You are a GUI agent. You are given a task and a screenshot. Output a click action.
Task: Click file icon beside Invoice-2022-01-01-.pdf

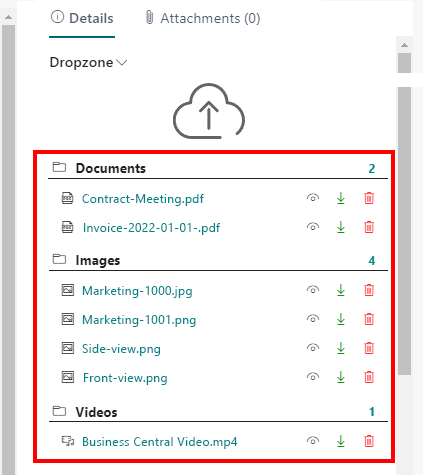coord(67,227)
